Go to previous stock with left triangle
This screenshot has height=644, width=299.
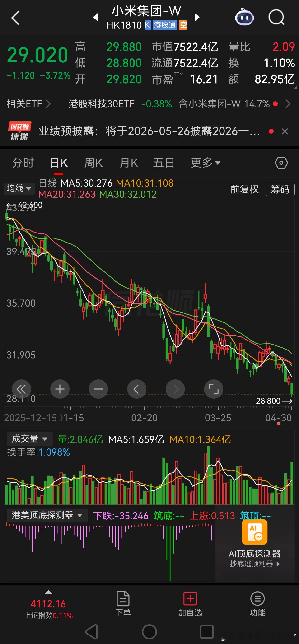point(95,17)
